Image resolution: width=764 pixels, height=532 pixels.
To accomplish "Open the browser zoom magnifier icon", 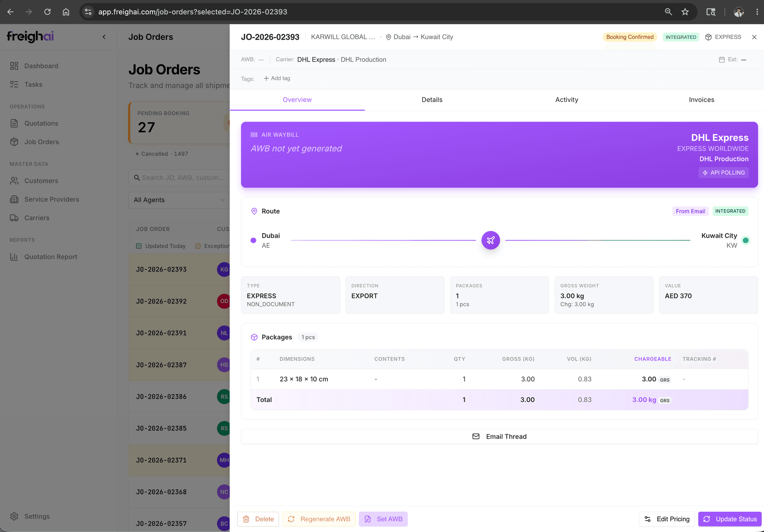I will pos(668,12).
